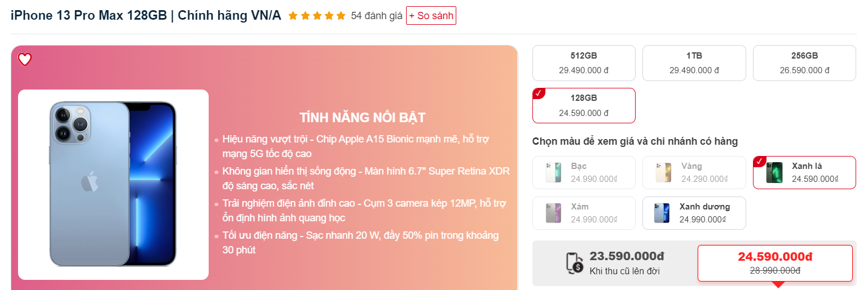Click the trade-in phone dollar icon
The height and width of the screenshot is (290, 868).
pyautogui.click(x=575, y=263)
